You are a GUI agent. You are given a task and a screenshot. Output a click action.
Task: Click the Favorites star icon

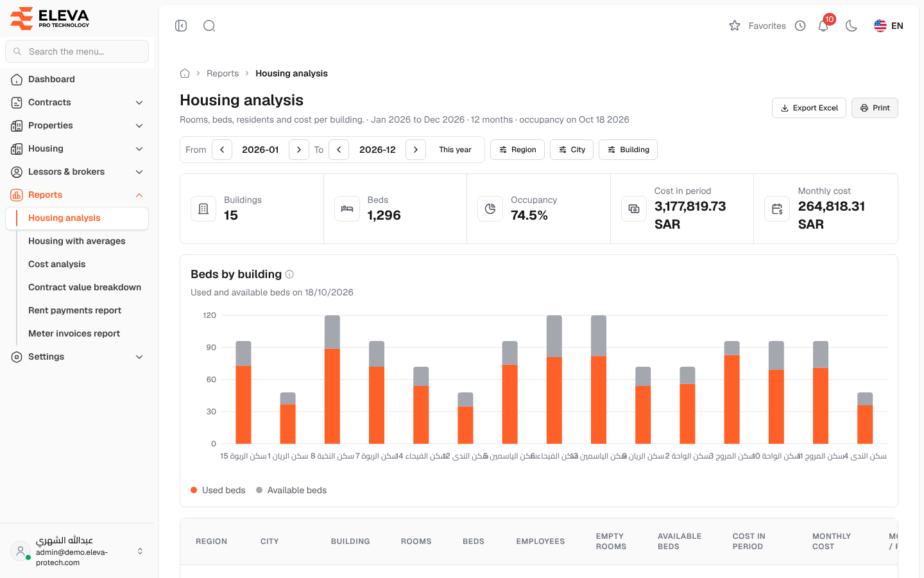735,26
